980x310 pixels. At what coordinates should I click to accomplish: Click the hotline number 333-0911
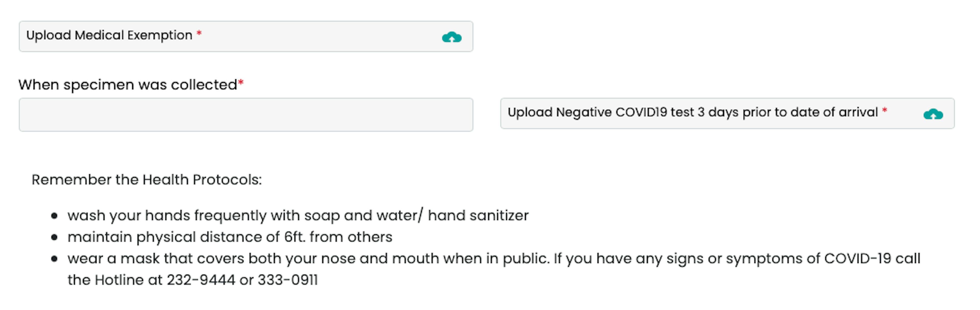(288, 280)
